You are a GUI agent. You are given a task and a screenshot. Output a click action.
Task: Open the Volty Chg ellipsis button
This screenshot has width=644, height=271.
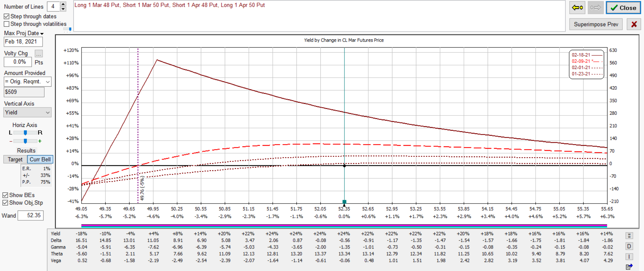[39, 54]
